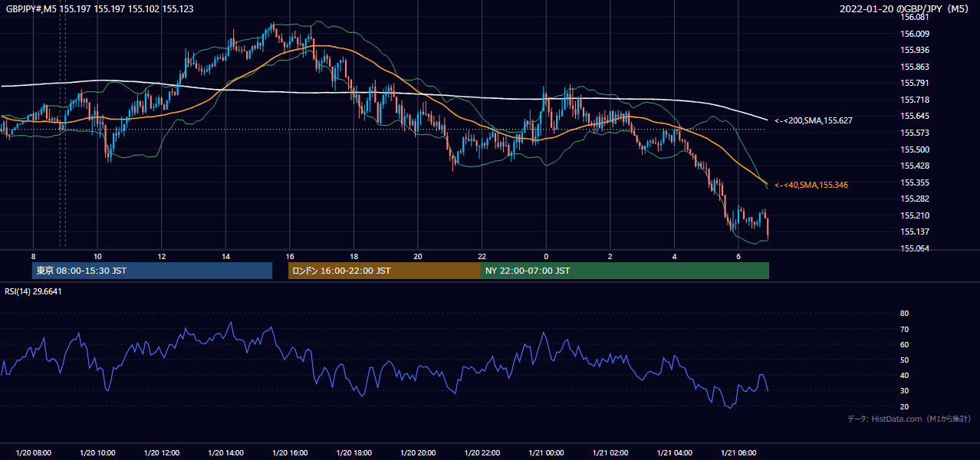Click RSI scale level 30
The width and height of the screenshot is (980, 460).
pos(905,391)
